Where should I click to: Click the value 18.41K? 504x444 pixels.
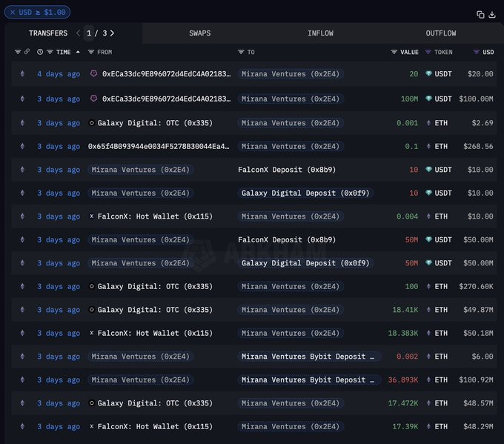click(405, 310)
